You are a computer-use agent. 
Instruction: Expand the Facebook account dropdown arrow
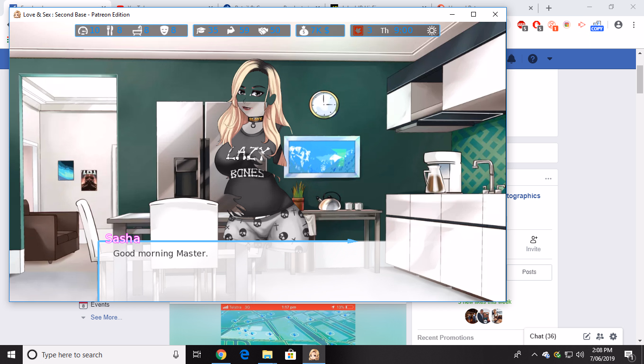click(x=550, y=59)
